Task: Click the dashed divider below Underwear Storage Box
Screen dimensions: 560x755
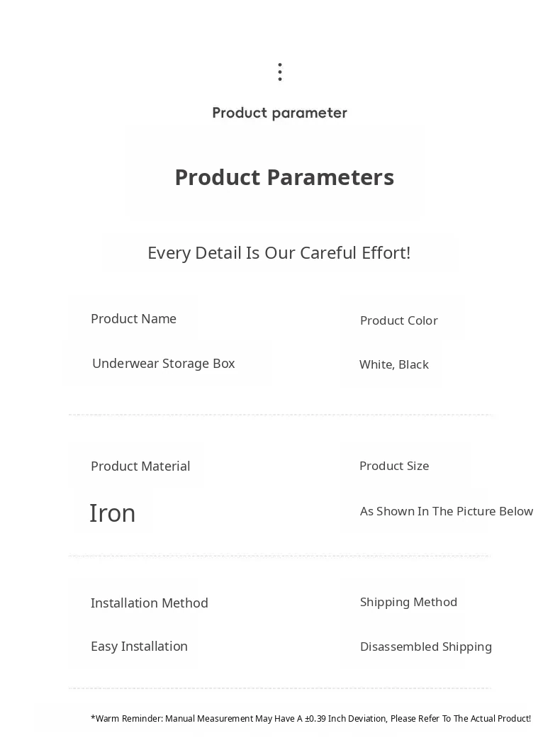Action: [x=280, y=415]
